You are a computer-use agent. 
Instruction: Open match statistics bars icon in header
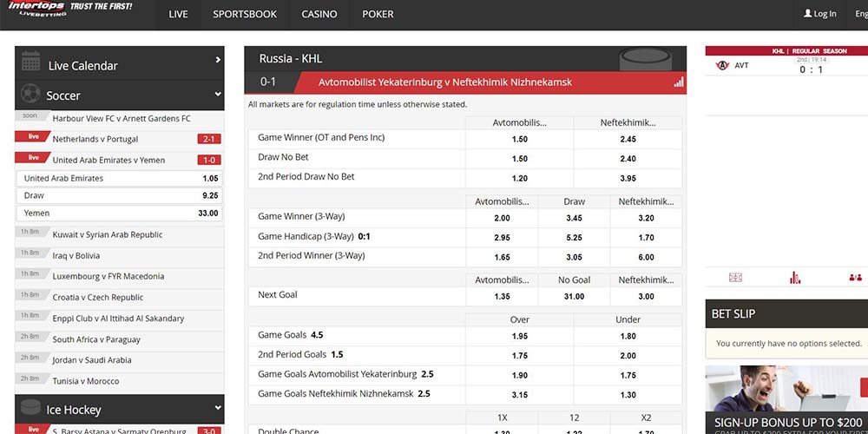(678, 82)
